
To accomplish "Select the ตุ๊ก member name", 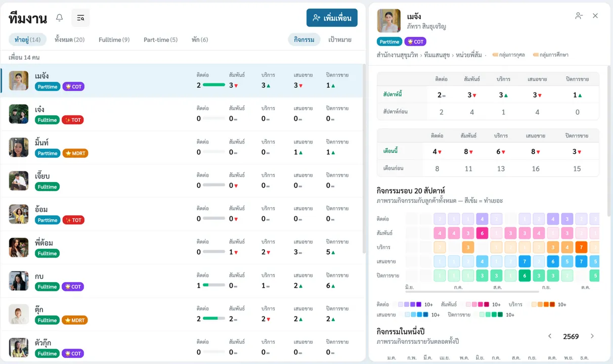I will [39, 309].
